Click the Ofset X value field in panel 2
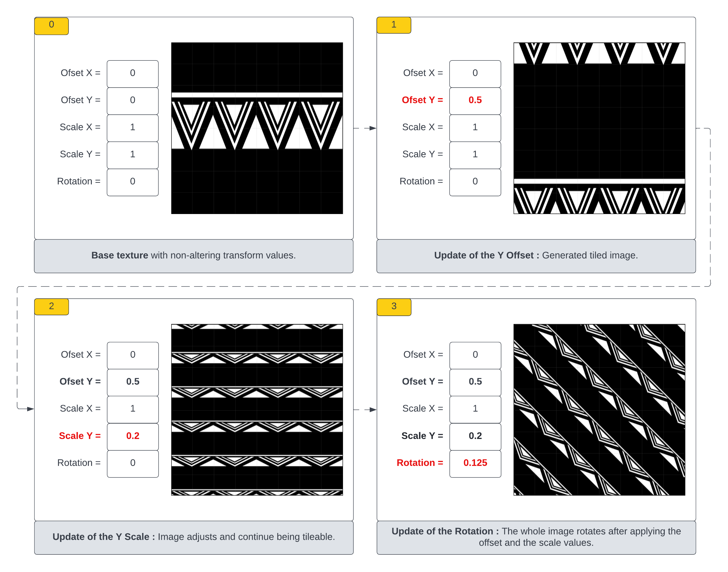The height and width of the screenshot is (572, 728). (x=133, y=355)
